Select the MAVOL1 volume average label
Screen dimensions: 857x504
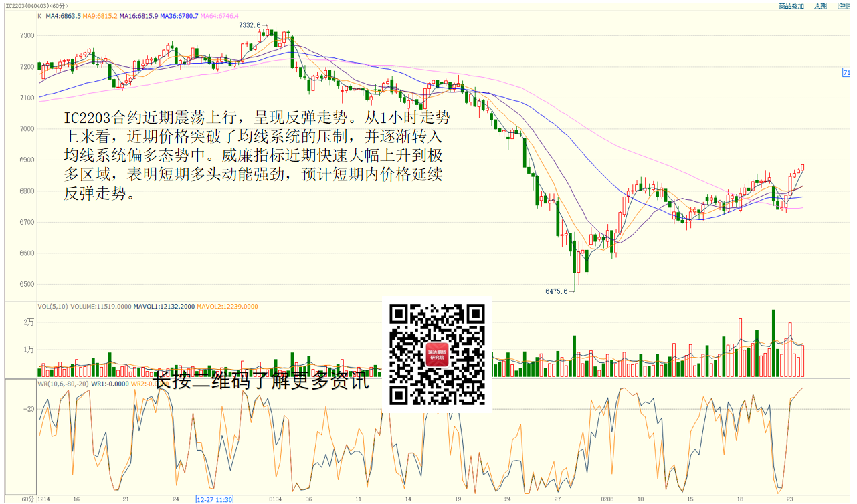coord(163,307)
